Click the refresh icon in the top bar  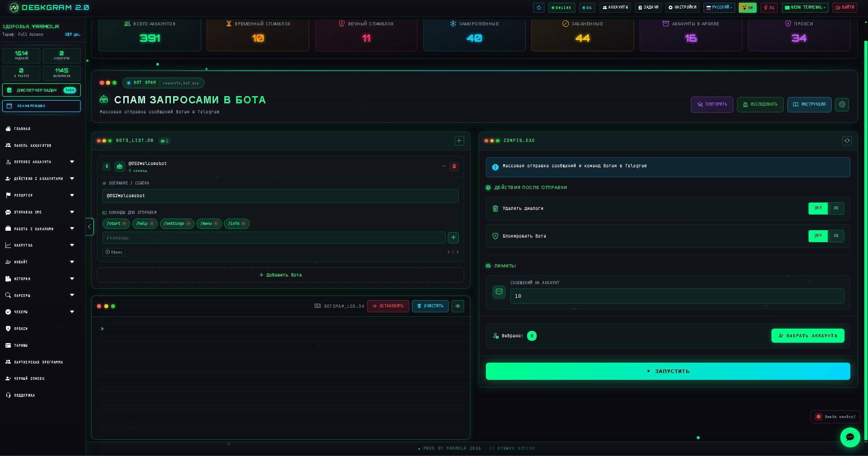pos(538,8)
